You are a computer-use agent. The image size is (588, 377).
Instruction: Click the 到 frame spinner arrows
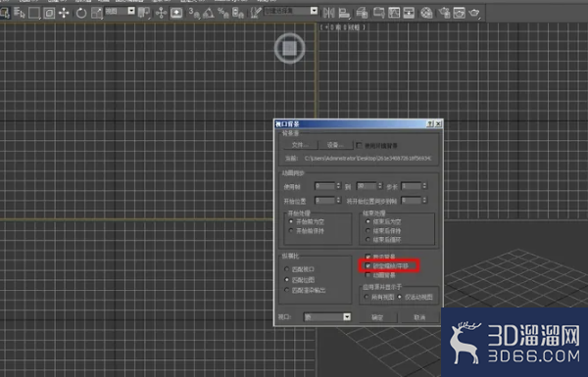point(380,186)
